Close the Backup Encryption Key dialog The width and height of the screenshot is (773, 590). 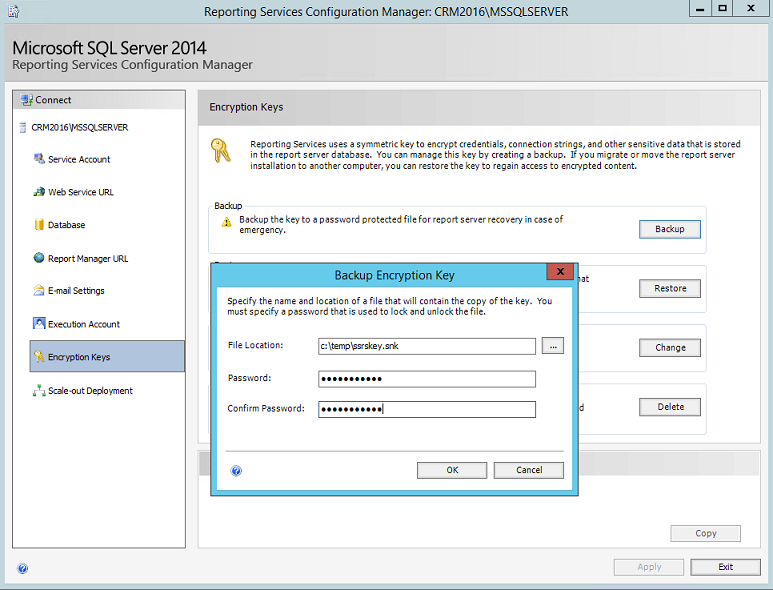pos(560,272)
